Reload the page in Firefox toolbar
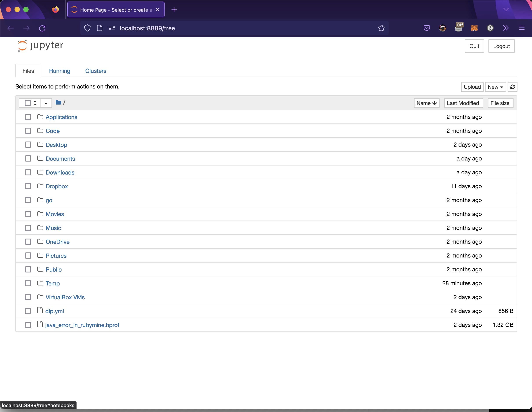 click(42, 28)
